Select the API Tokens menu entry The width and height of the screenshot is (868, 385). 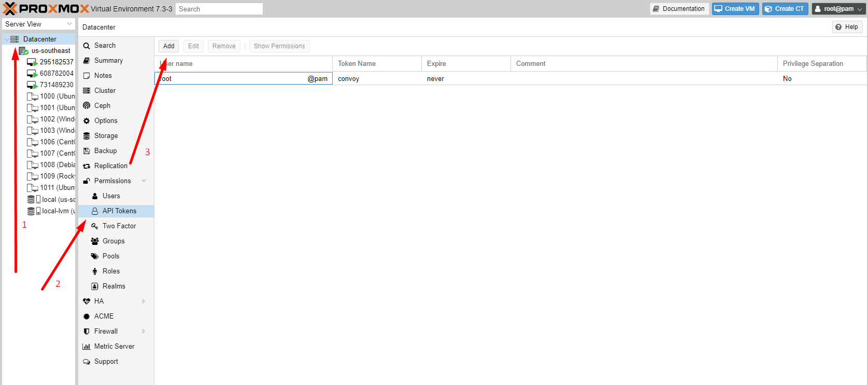coord(116,211)
